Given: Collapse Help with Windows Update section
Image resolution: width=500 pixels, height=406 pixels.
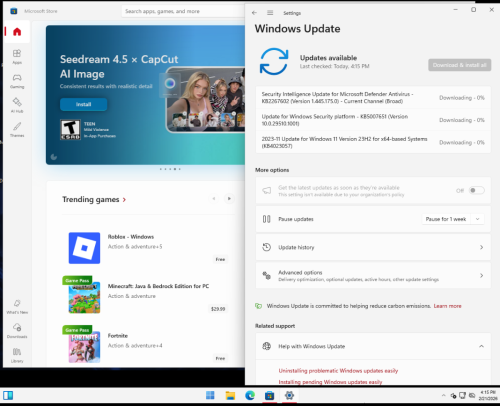Looking at the screenshot, I should [x=481, y=346].
